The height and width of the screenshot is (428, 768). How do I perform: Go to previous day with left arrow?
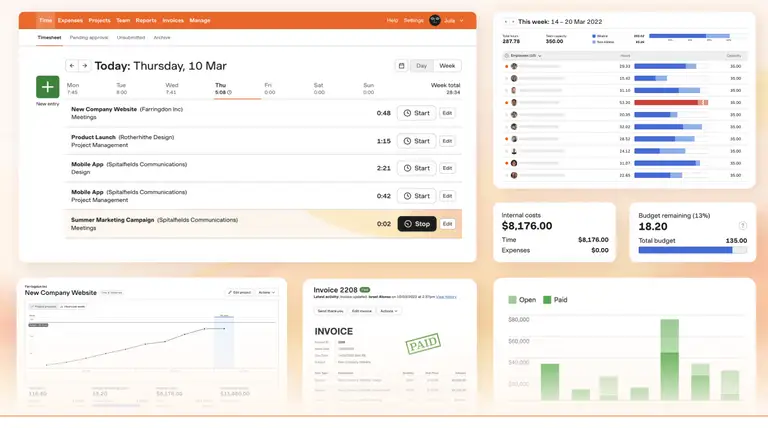pyautogui.click(x=72, y=66)
